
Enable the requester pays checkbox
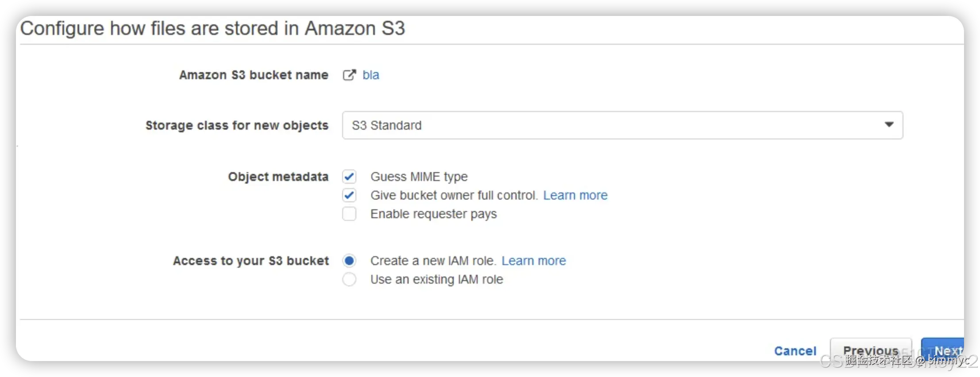point(349,214)
